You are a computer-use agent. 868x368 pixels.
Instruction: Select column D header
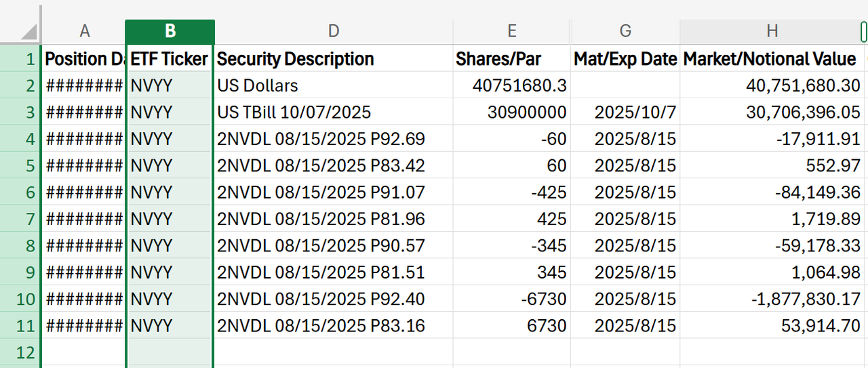click(333, 31)
